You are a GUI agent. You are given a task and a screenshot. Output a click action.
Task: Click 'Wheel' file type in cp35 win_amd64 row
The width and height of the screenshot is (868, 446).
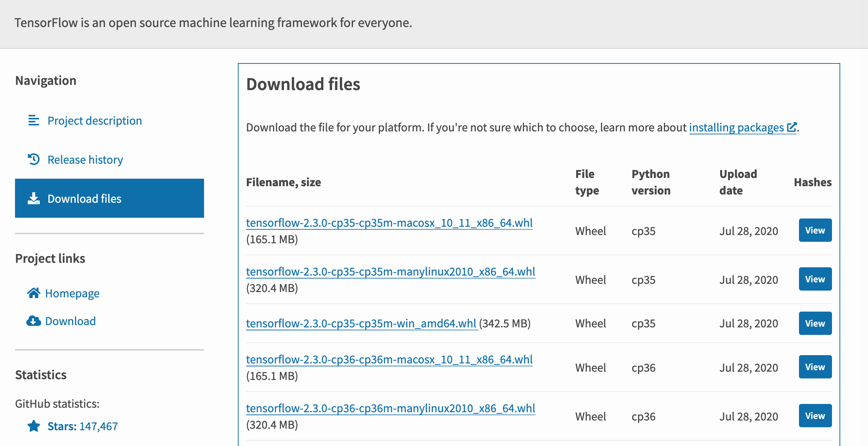coord(590,324)
